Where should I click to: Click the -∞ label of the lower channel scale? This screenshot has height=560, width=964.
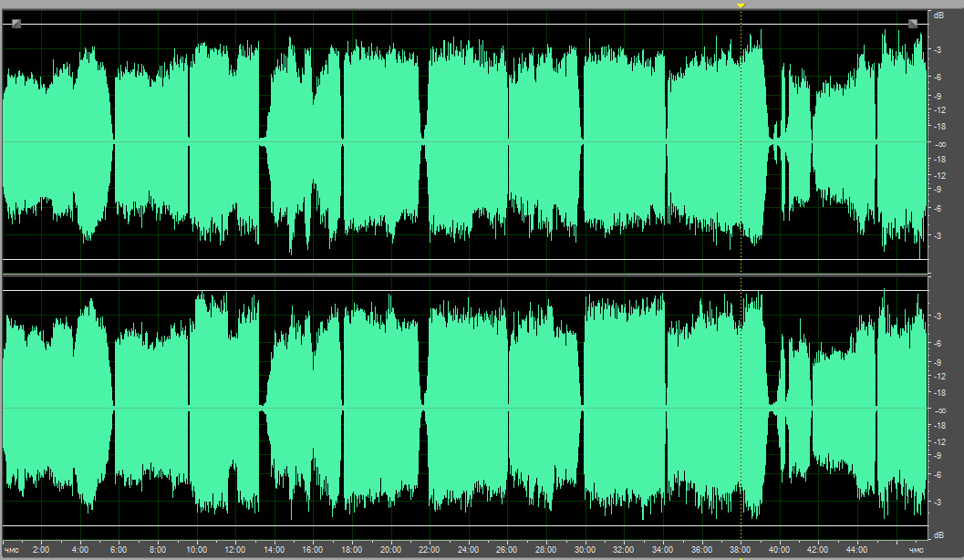pyautogui.click(x=940, y=410)
